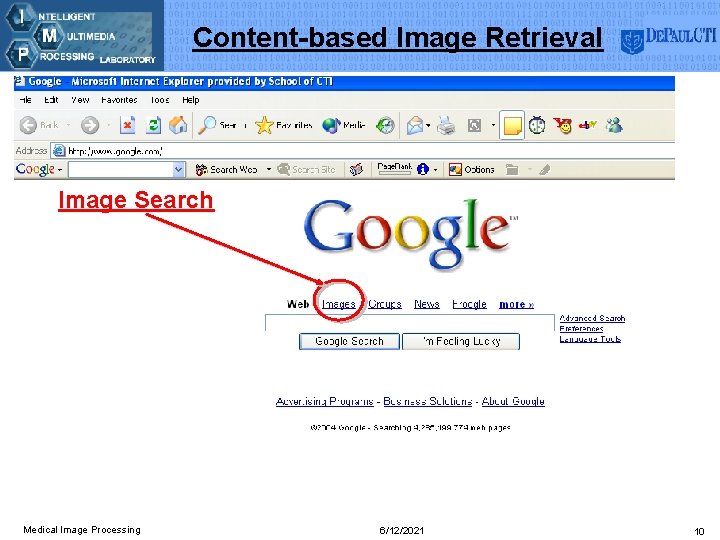Print the page with printer icon

(x=445, y=125)
